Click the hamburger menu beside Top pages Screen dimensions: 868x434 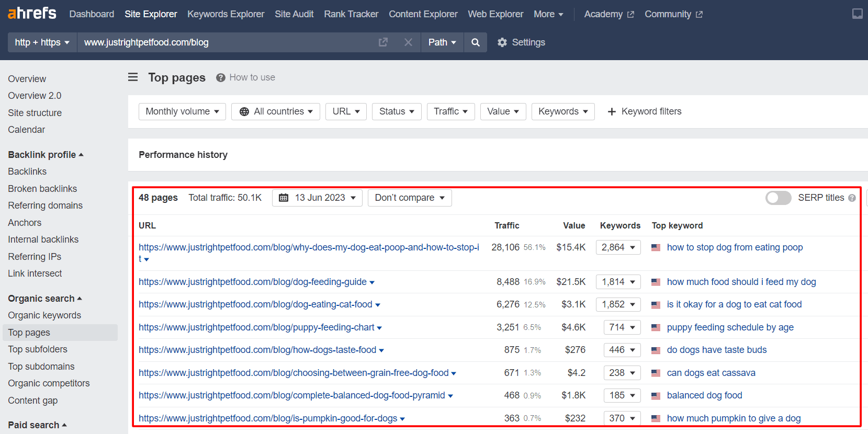pos(133,77)
